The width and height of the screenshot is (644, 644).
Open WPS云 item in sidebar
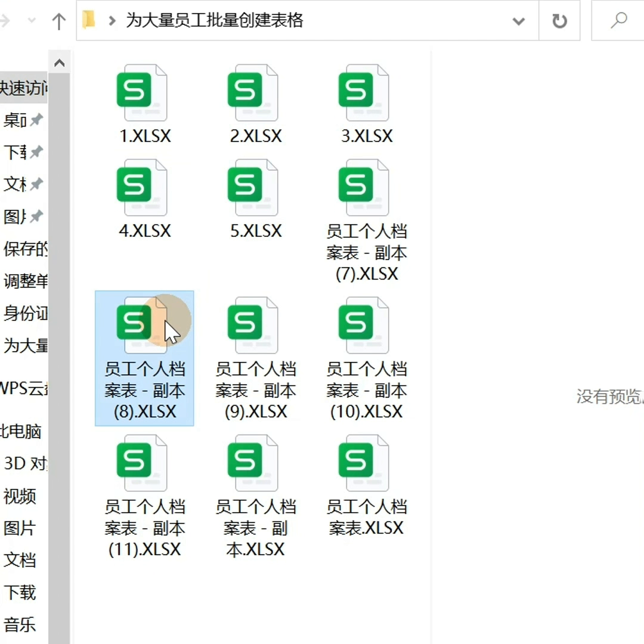pyautogui.click(x=25, y=389)
